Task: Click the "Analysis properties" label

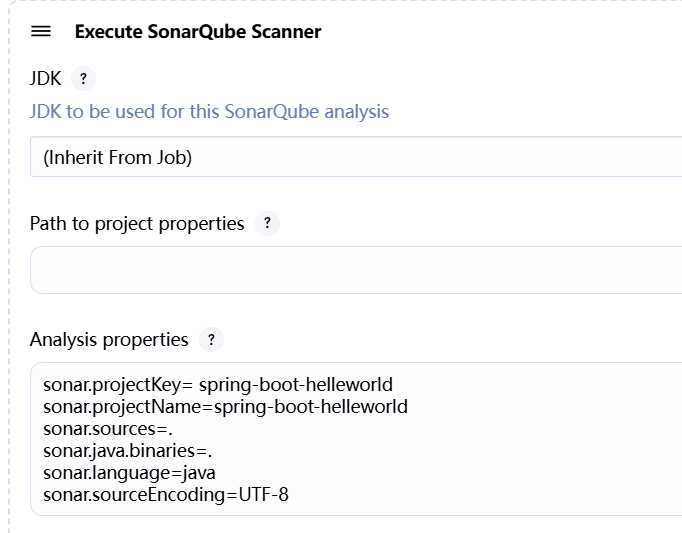Action: pyautogui.click(x=109, y=340)
